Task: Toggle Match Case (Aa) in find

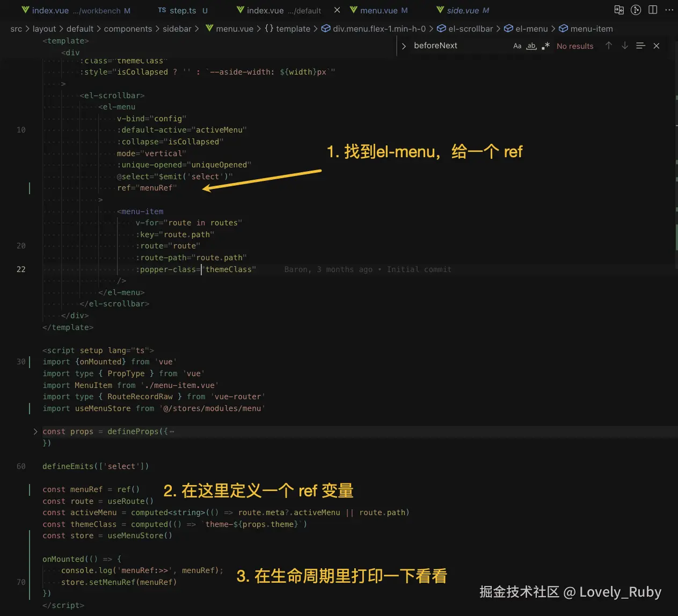Action: click(x=517, y=46)
